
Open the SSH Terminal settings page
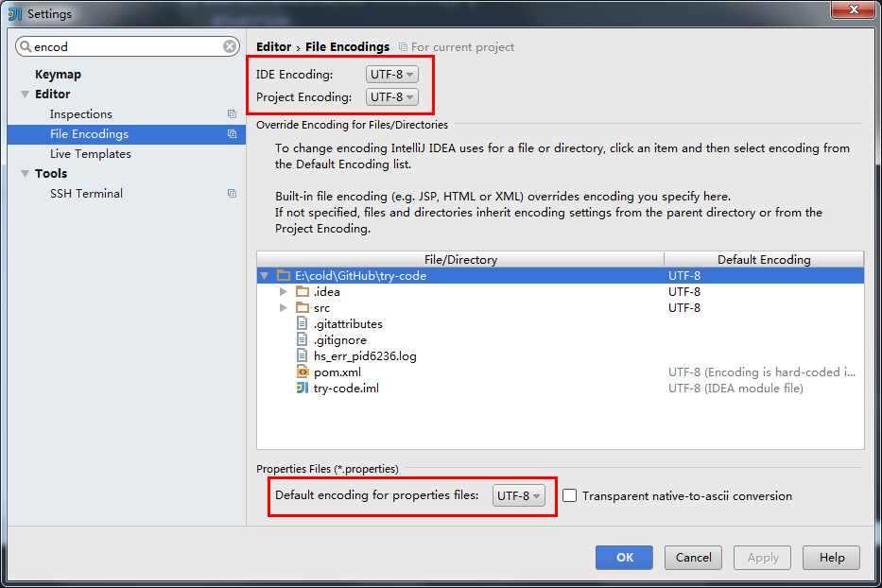pos(86,193)
